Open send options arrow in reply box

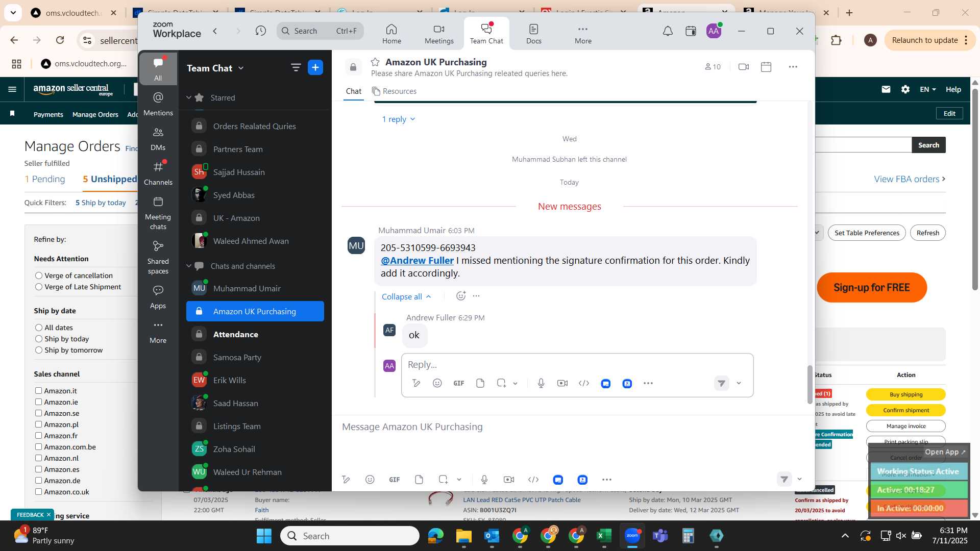point(739,383)
